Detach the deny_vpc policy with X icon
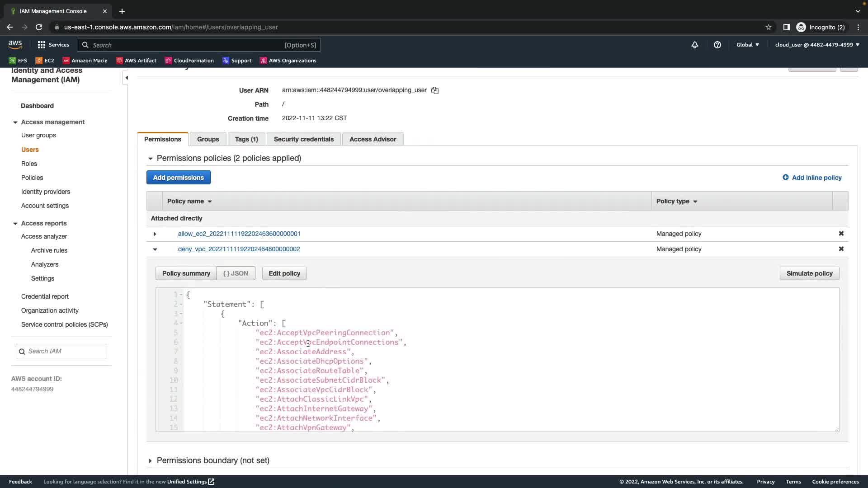 coord(841,249)
